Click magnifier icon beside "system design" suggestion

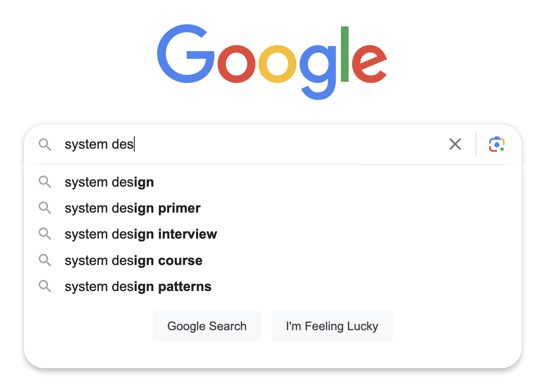click(x=45, y=182)
